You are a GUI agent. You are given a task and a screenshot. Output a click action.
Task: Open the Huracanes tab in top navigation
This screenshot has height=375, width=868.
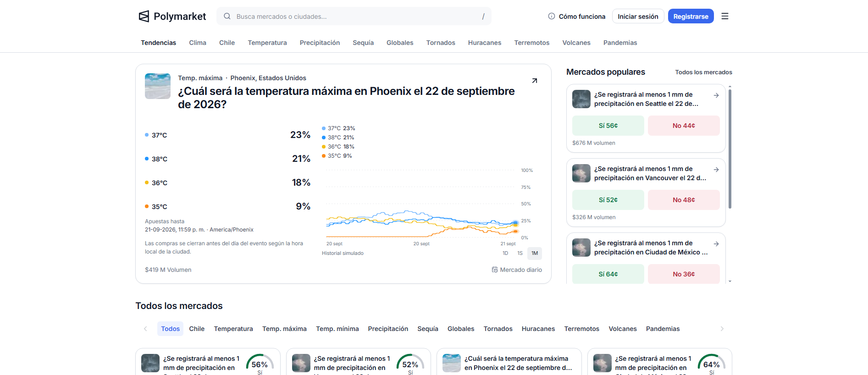pos(485,43)
